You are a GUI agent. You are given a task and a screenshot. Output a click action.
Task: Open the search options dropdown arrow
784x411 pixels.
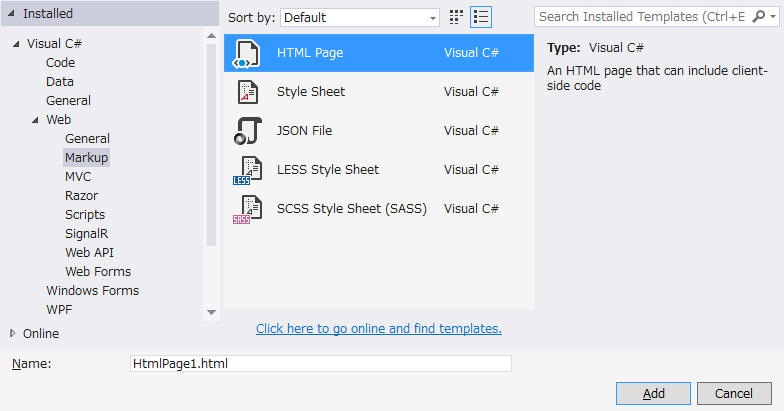pos(773,17)
